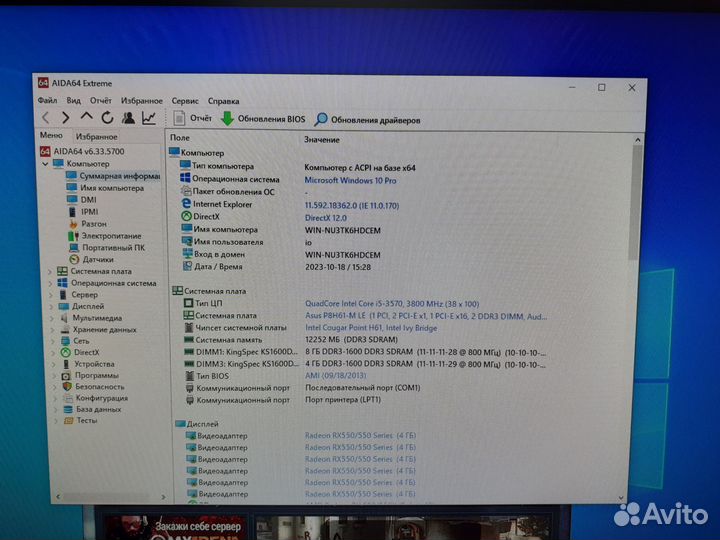Expand the Сервер tree node
Image resolution: width=720 pixels, height=540 pixels.
click(x=51, y=295)
